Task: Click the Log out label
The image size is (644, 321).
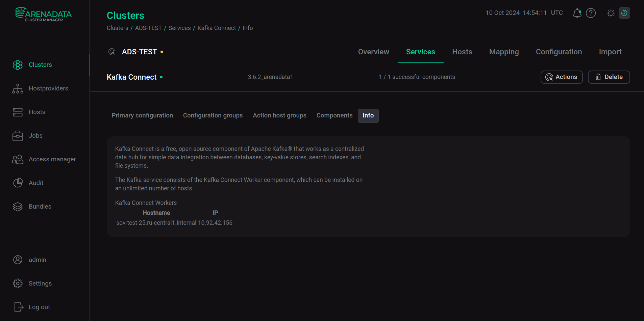Action: point(39,307)
